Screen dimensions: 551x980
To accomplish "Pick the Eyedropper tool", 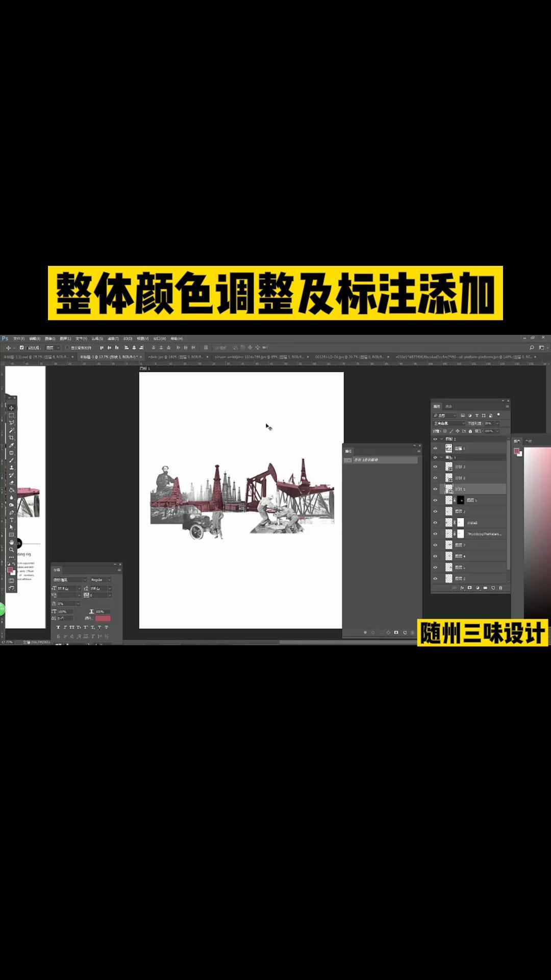I will pos(11,446).
